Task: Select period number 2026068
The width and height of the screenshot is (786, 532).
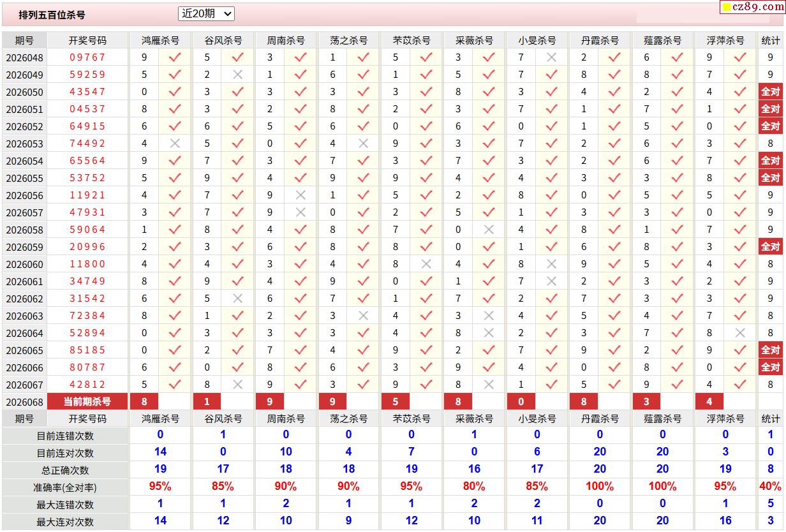Action: coord(24,402)
